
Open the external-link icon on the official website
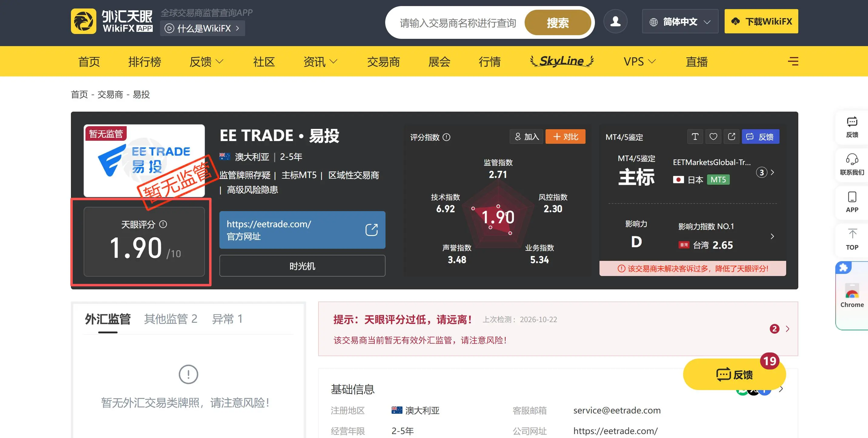[x=371, y=230]
